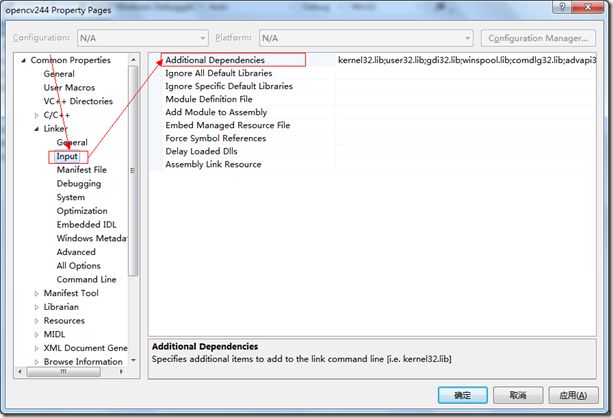Select the Input item under Linker

[67, 156]
